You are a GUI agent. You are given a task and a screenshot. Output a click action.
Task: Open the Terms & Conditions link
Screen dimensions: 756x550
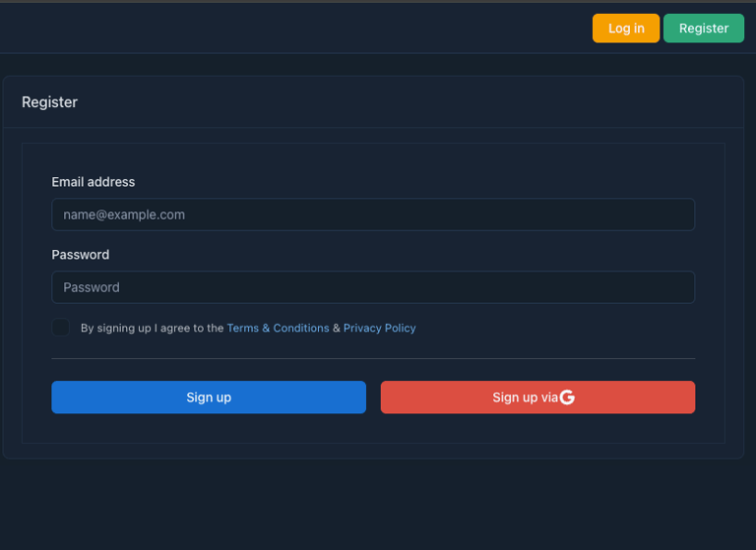[x=279, y=328]
